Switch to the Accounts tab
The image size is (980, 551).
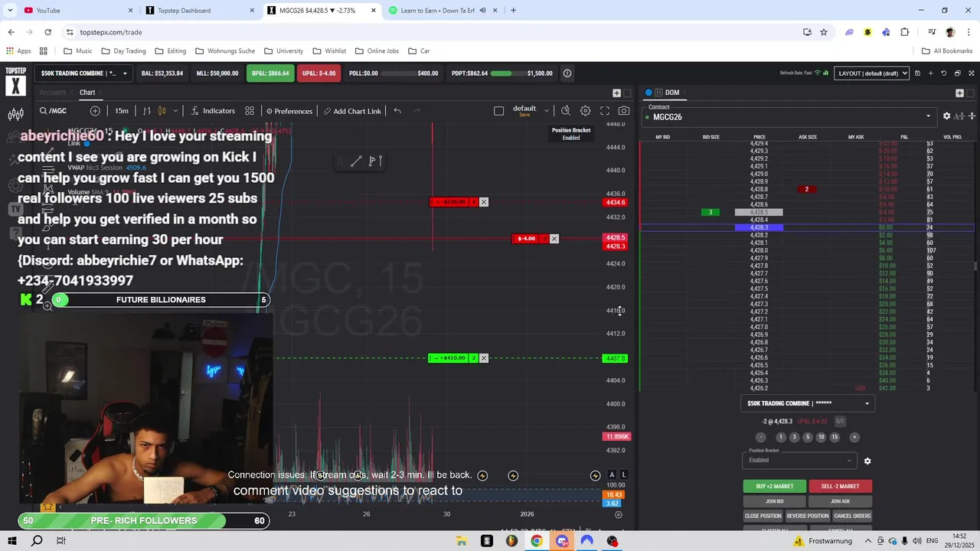[53, 93]
